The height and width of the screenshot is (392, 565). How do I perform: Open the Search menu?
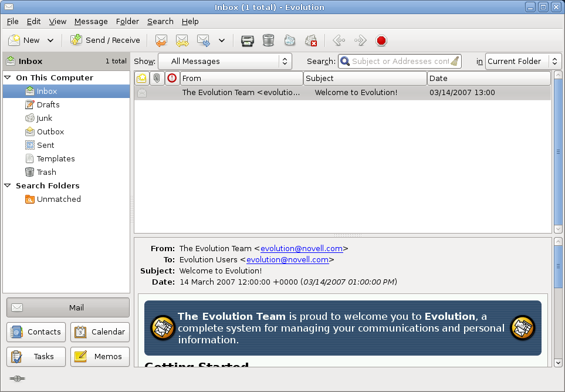(x=160, y=22)
